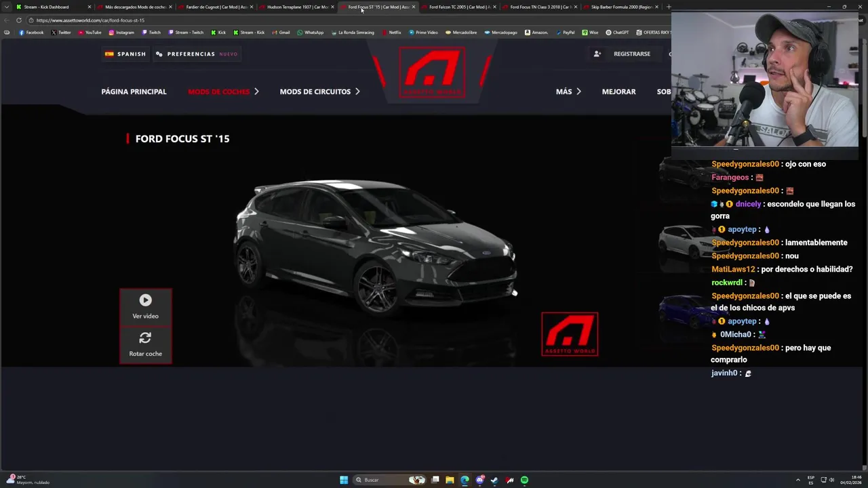Open Steam from the taskbar

(x=494, y=480)
